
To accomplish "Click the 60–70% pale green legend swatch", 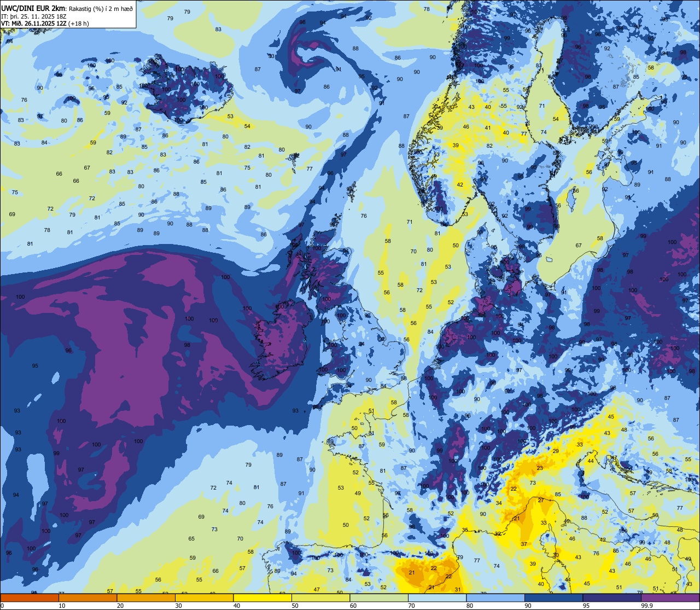I will 379,598.
